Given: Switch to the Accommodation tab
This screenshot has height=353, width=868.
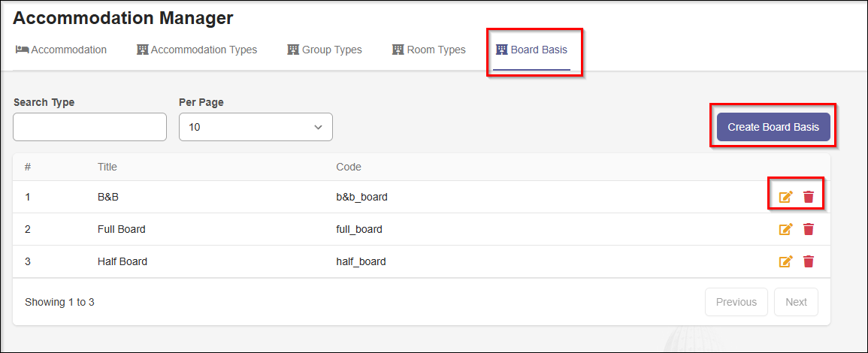Looking at the screenshot, I should [68, 50].
